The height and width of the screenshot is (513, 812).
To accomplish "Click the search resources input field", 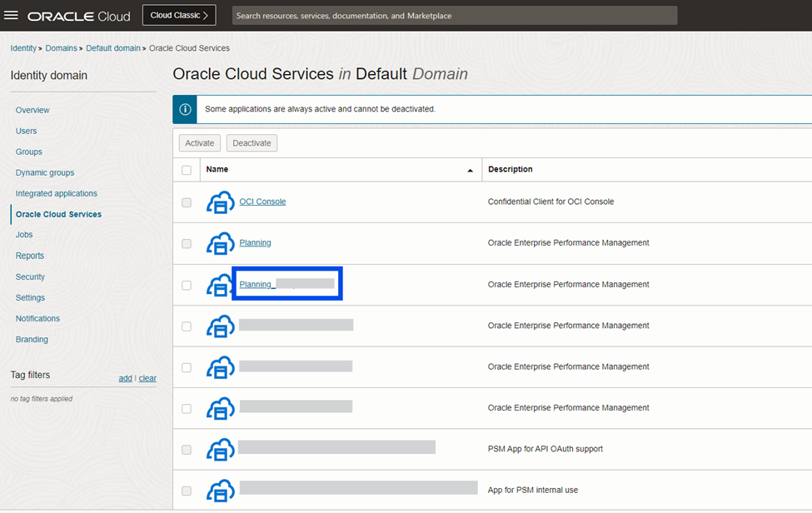I will [x=454, y=15].
